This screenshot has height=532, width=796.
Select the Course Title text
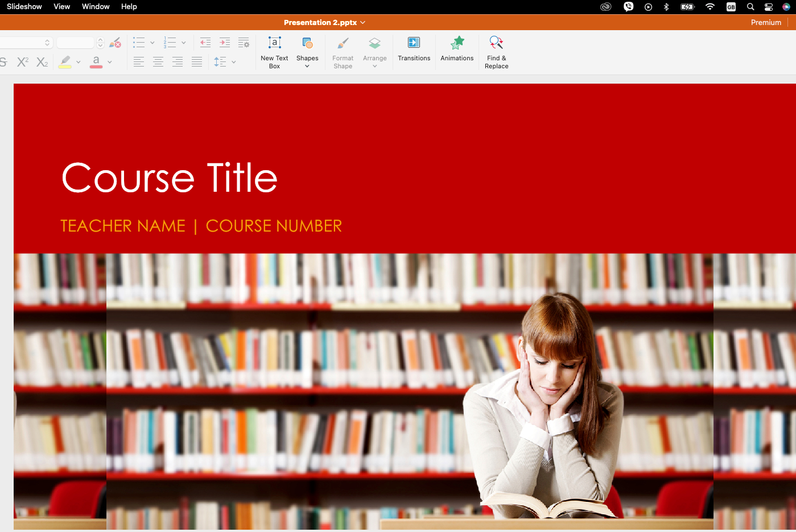pyautogui.click(x=170, y=178)
